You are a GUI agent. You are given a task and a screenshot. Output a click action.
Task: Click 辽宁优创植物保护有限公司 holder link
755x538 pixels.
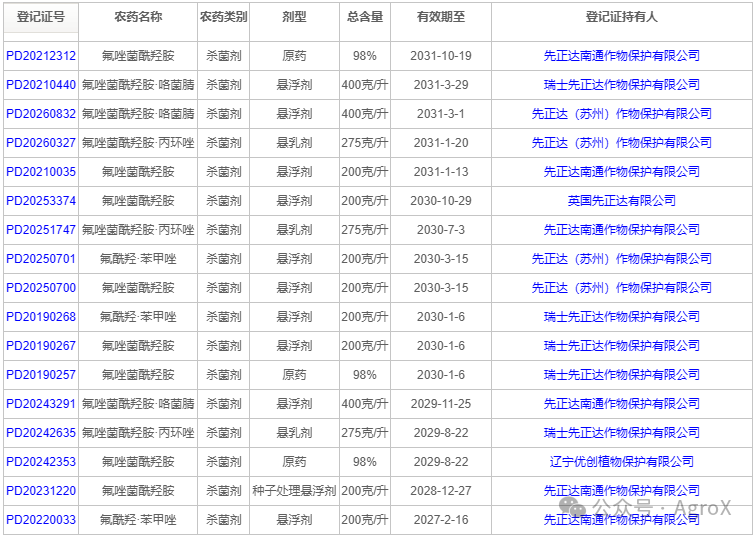pyautogui.click(x=622, y=461)
